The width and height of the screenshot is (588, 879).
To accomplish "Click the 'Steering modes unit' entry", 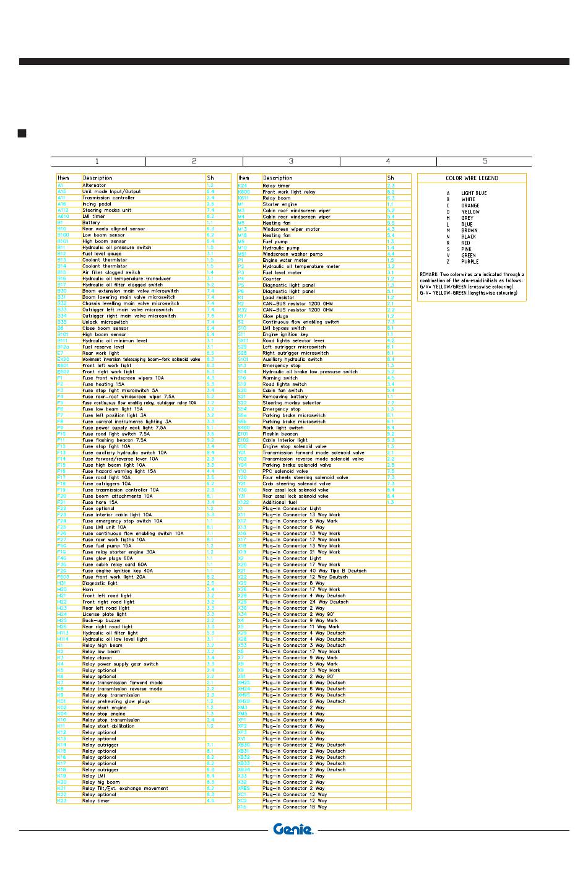I will pyautogui.click(x=144, y=210).
